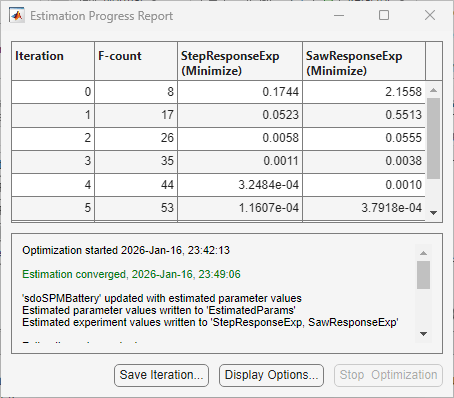The width and height of the screenshot is (454, 398).
Task: Click SawResponseExp value 0.5513
Action: 364,115
